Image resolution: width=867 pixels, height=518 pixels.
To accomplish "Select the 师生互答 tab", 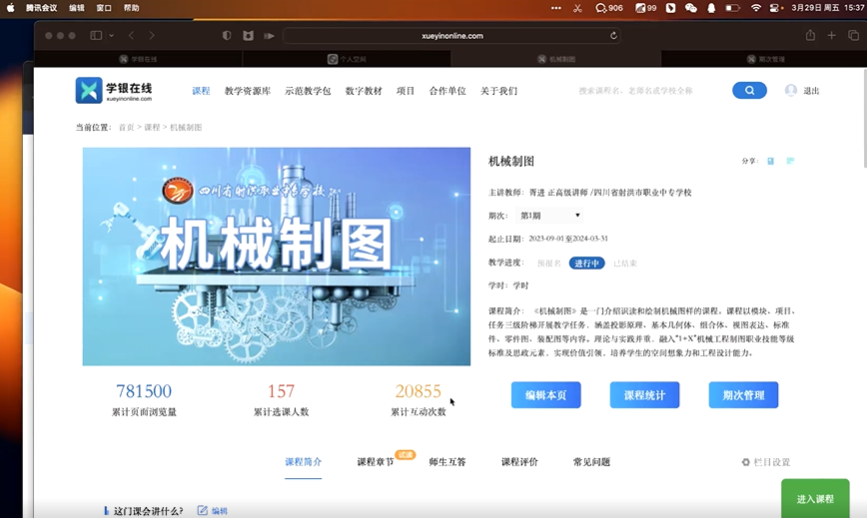I will 447,462.
